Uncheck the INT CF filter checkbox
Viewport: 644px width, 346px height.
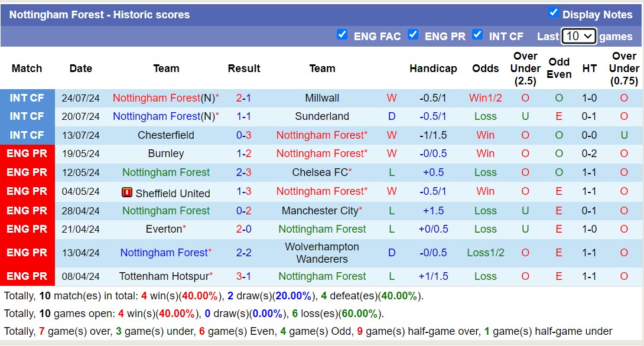477,35
